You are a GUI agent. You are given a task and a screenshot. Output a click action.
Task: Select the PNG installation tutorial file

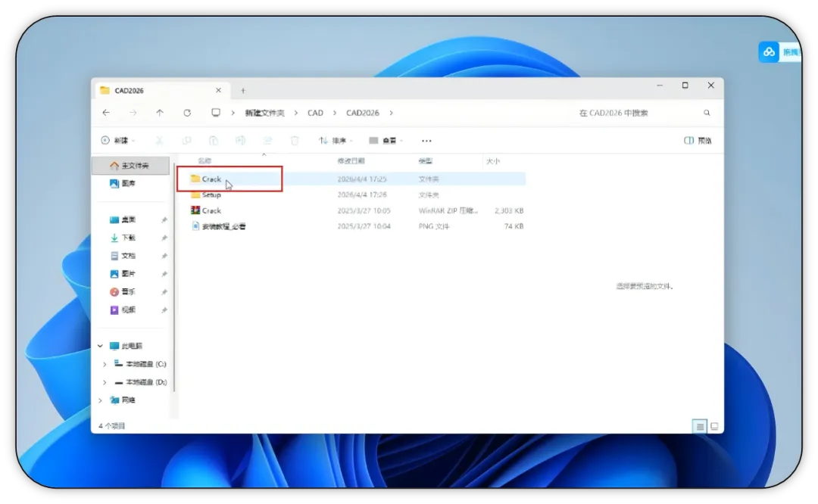pos(357,226)
